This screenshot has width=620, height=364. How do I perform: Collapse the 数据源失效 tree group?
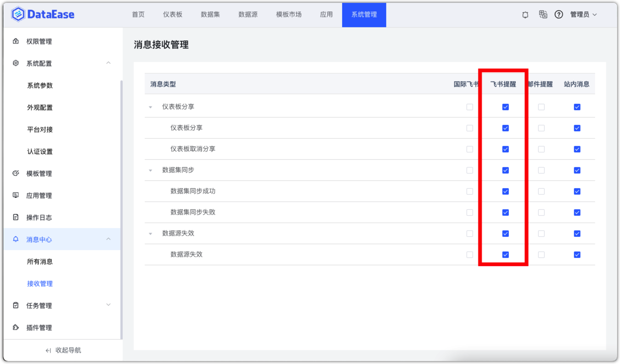[x=150, y=234]
